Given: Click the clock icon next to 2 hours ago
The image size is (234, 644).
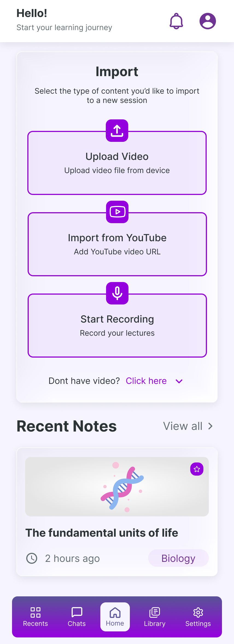Looking at the screenshot, I should 31,558.
